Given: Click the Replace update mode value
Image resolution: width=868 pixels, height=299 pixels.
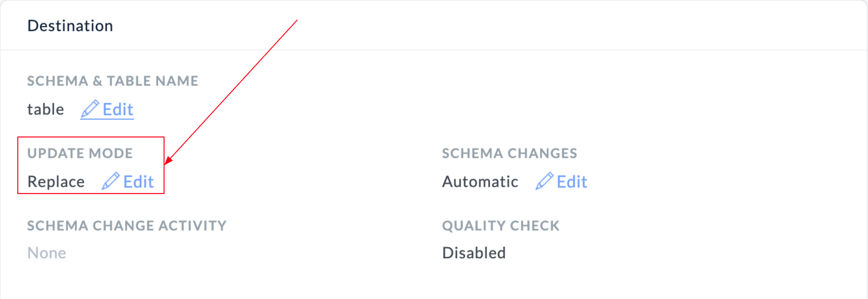Looking at the screenshot, I should pos(56,182).
